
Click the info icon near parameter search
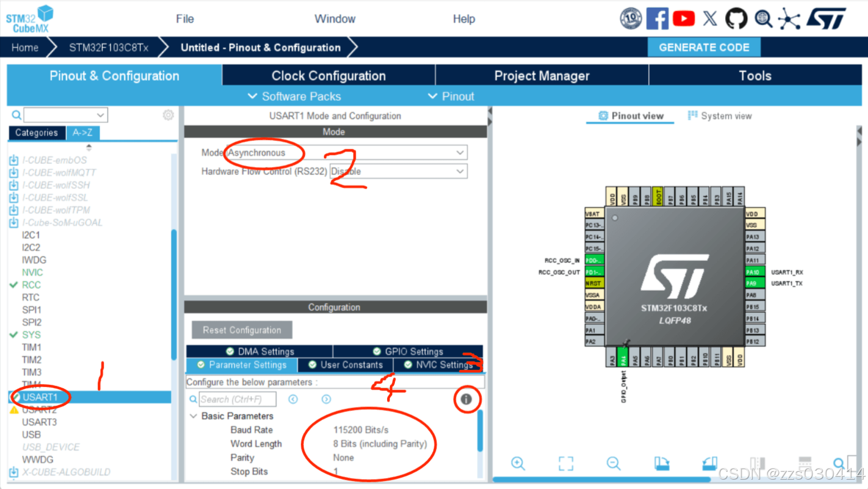467,399
